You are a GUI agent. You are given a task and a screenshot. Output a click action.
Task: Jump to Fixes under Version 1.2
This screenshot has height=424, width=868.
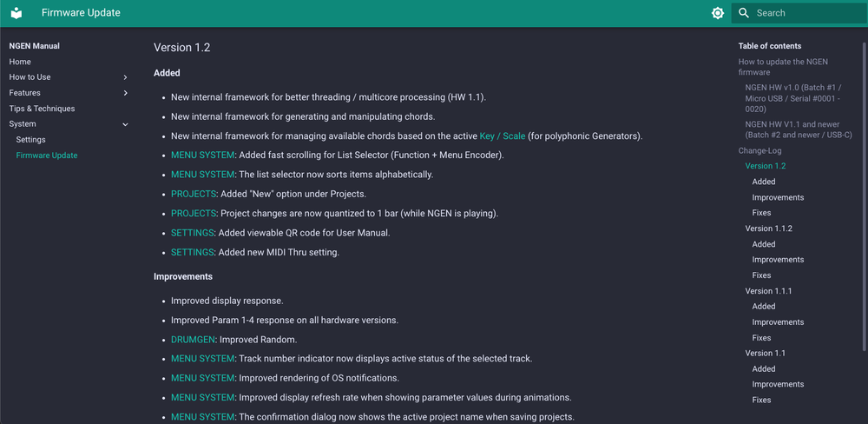click(x=761, y=213)
